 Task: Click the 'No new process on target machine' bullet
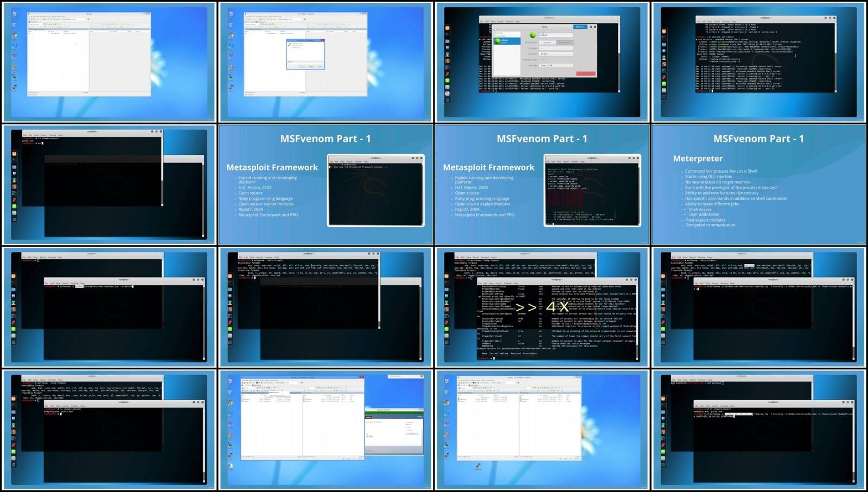pos(718,182)
